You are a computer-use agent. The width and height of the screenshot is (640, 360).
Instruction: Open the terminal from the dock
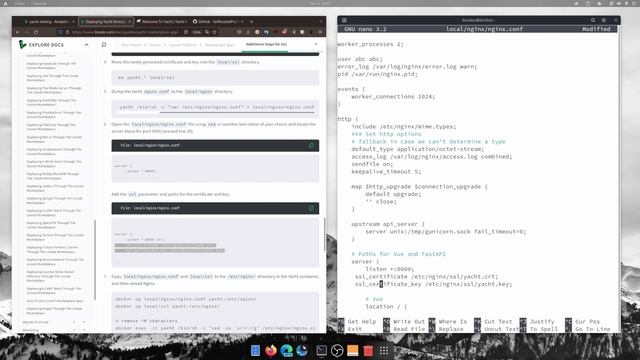click(x=322, y=350)
